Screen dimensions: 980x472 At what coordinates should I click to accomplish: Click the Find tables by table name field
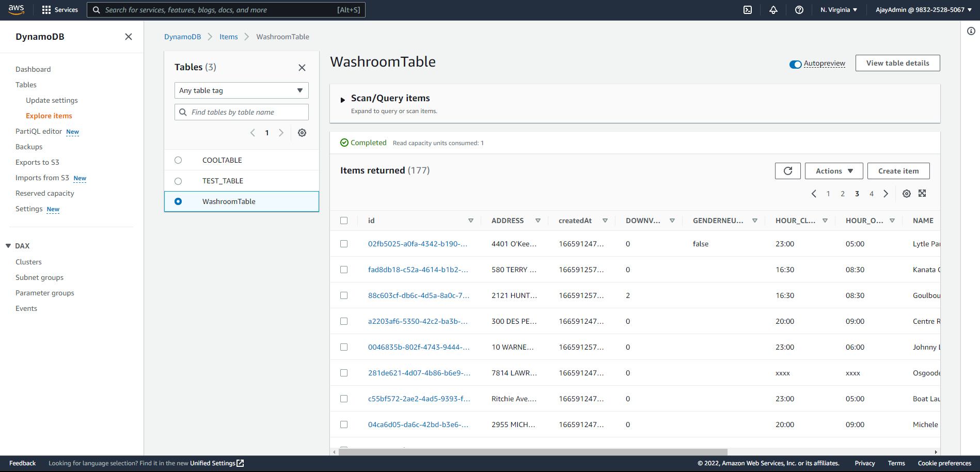click(x=242, y=112)
